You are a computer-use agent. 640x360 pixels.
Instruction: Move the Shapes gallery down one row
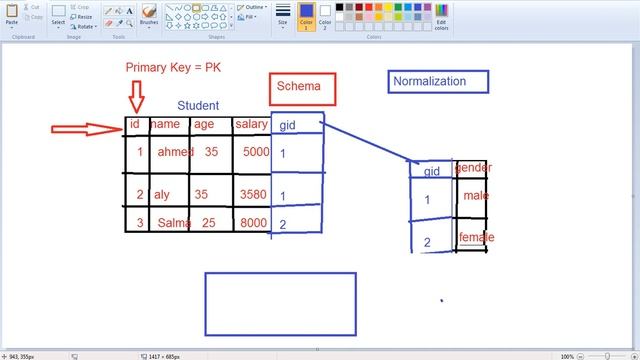(x=231, y=17)
